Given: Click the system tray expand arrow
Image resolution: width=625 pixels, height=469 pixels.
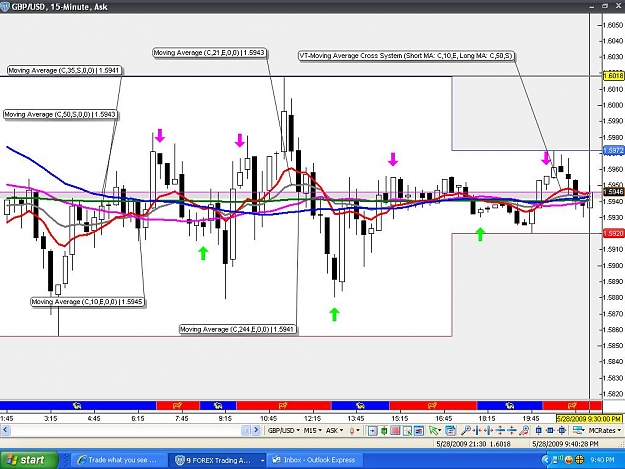Looking at the screenshot, I should (546, 460).
